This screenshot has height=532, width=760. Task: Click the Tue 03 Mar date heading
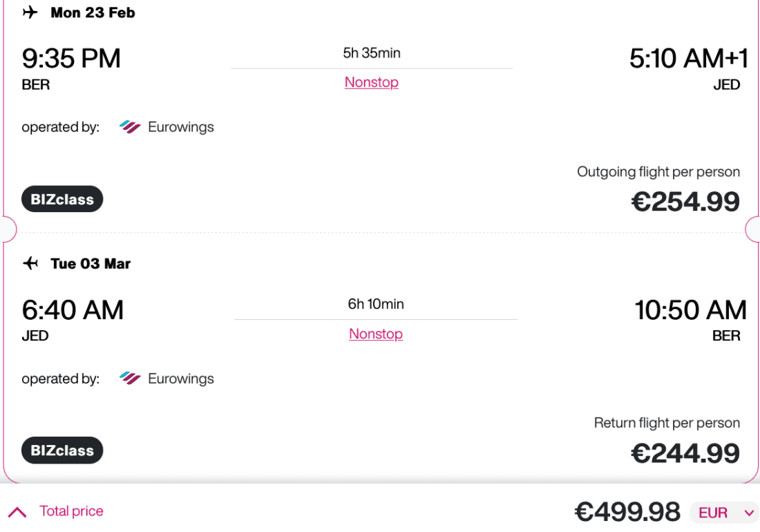pyautogui.click(x=91, y=264)
